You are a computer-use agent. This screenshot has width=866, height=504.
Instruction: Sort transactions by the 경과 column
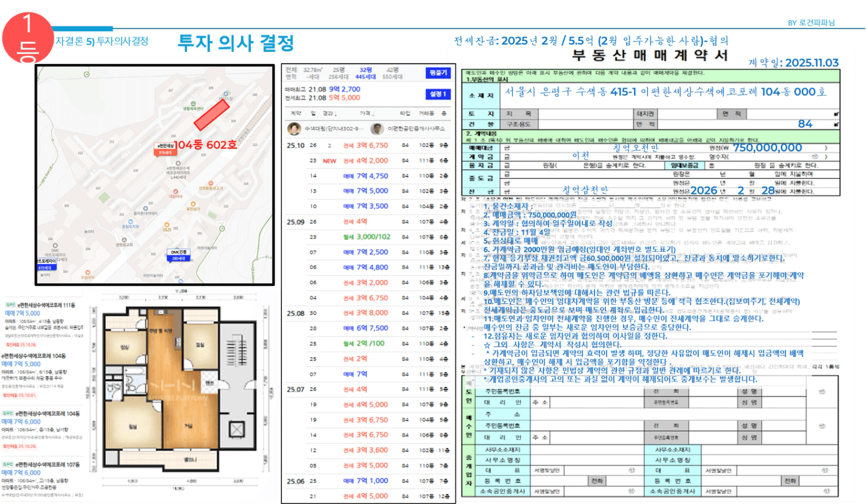(x=329, y=114)
